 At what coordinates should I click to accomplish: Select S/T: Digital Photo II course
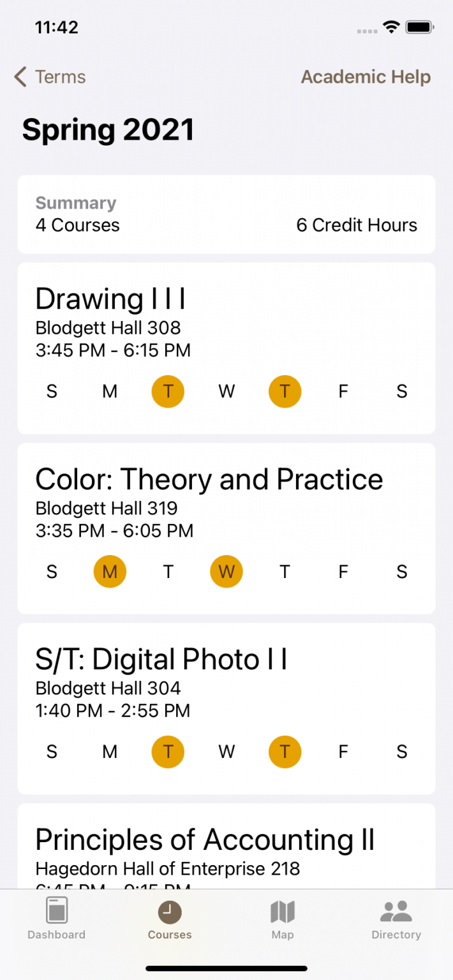click(x=226, y=709)
